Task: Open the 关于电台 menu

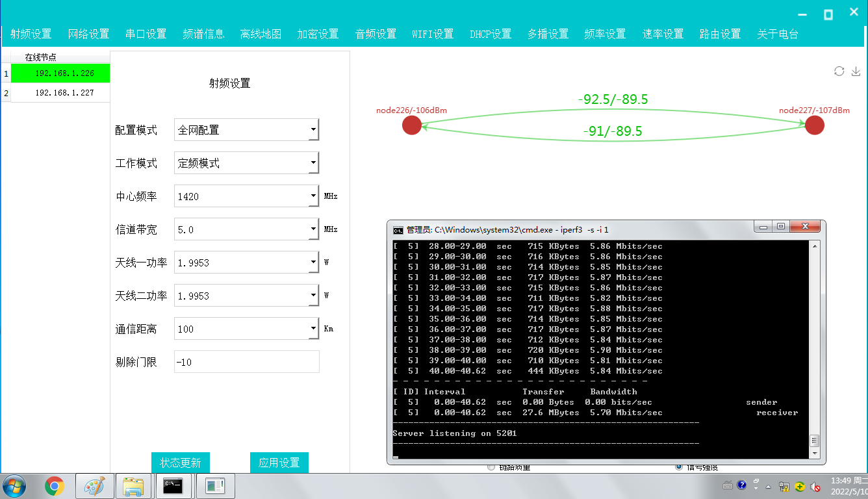Action: pyautogui.click(x=778, y=34)
